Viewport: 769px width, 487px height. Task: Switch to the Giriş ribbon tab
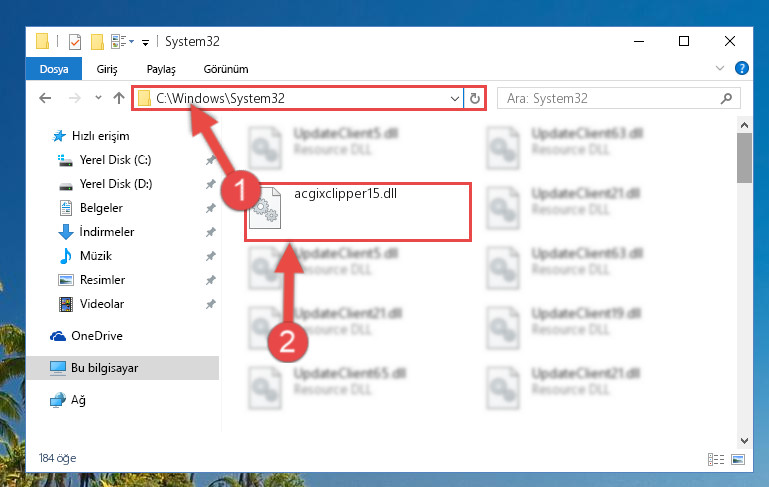click(x=107, y=69)
